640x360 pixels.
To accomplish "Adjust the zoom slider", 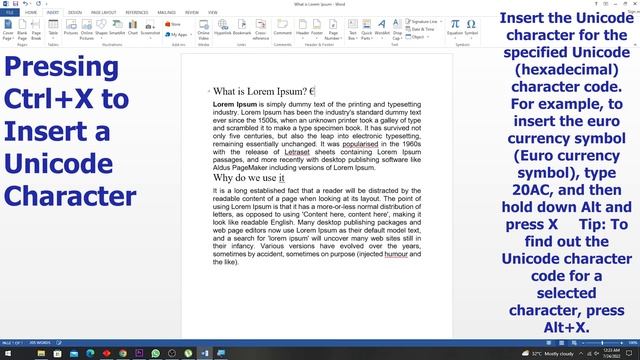I will tap(602, 343).
